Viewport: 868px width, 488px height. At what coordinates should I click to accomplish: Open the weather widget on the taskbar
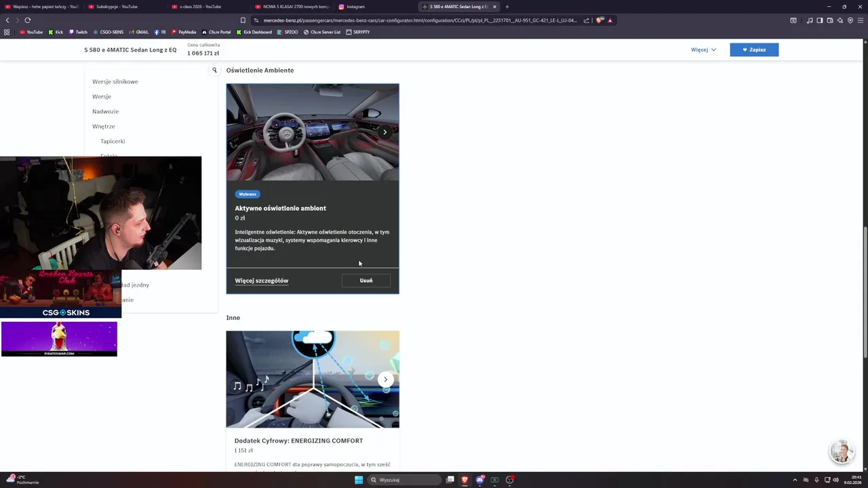pos(22,480)
